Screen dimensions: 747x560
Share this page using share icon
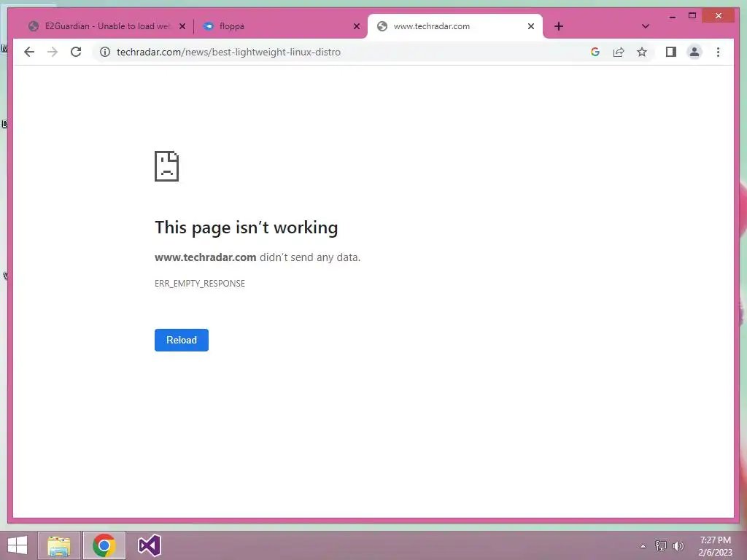point(619,52)
